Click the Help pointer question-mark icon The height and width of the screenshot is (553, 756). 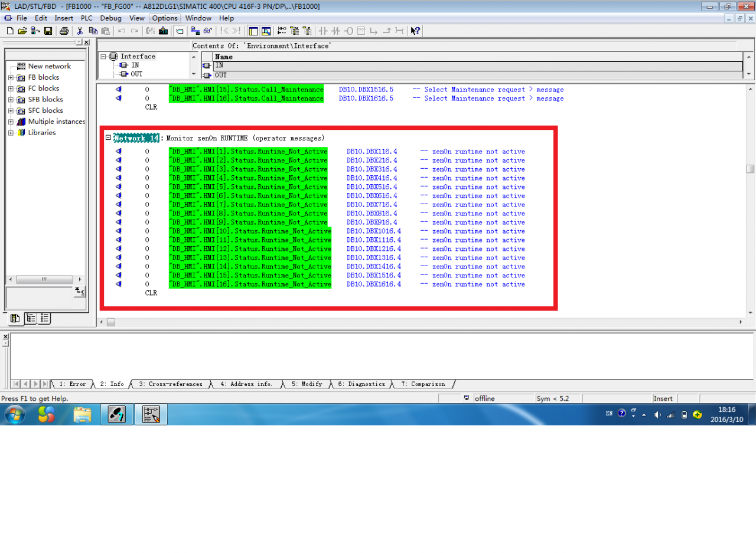click(x=415, y=31)
